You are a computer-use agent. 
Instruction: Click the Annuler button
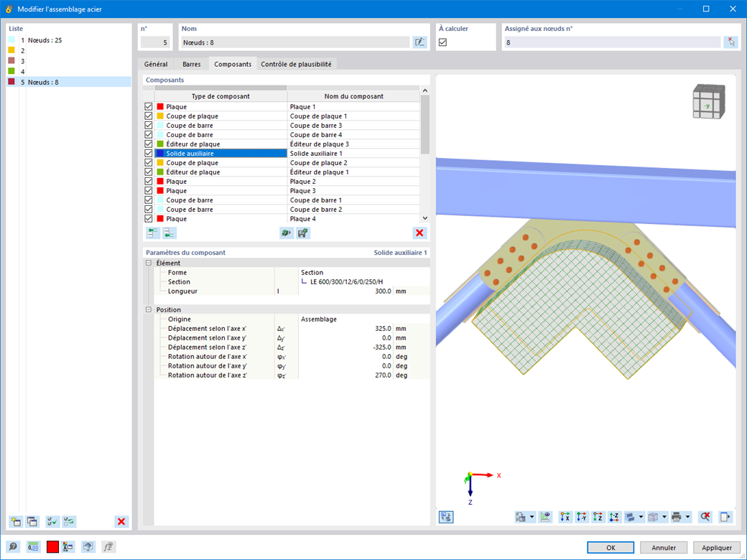click(664, 548)
